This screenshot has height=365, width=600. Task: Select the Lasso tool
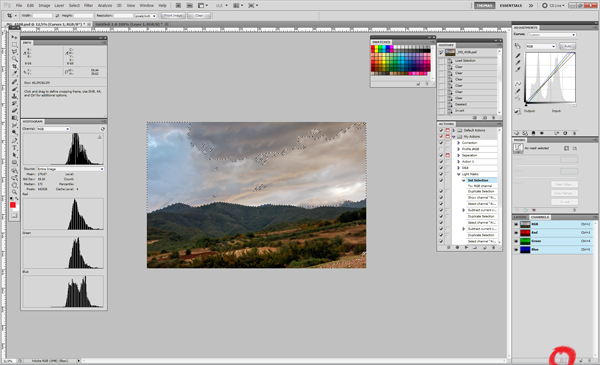pos(14,52)
